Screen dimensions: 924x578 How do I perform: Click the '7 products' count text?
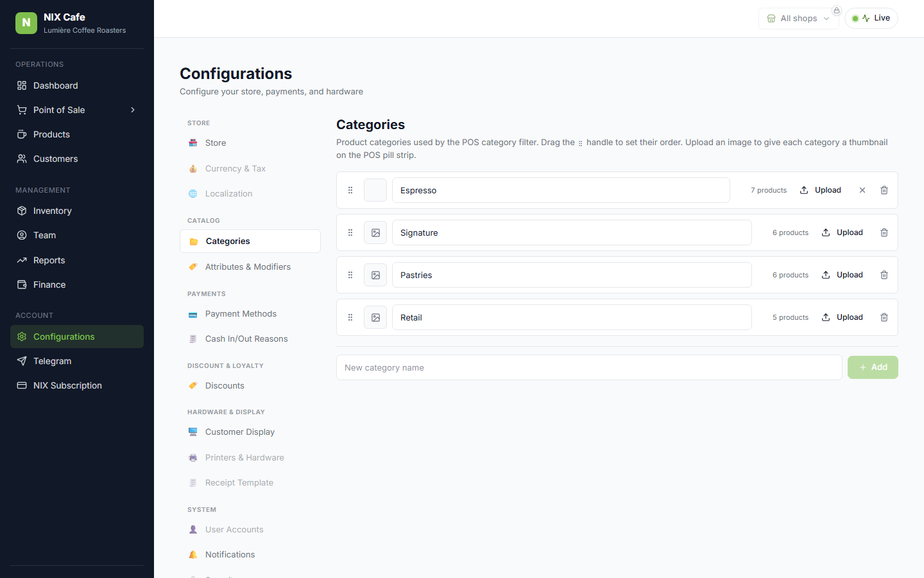click(x=769, y=190)
